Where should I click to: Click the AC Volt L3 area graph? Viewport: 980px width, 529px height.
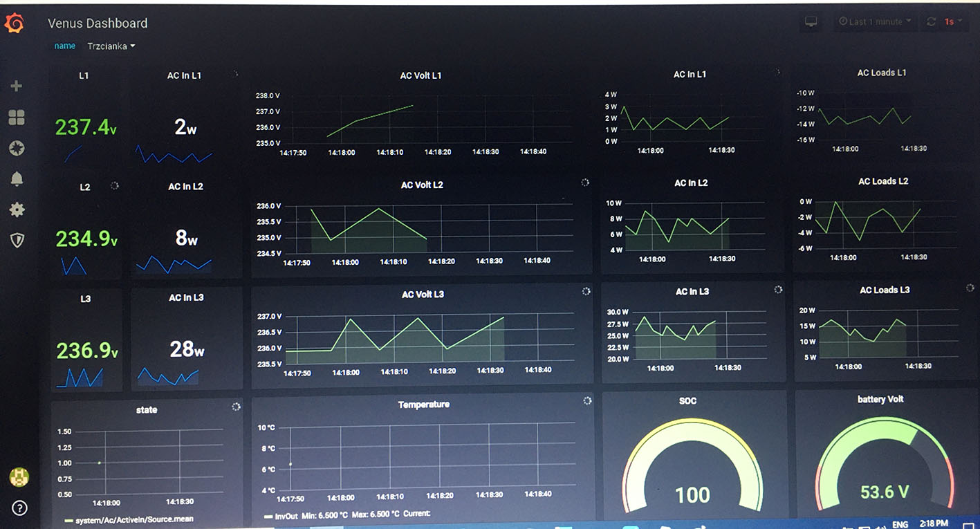coord(429,339)
